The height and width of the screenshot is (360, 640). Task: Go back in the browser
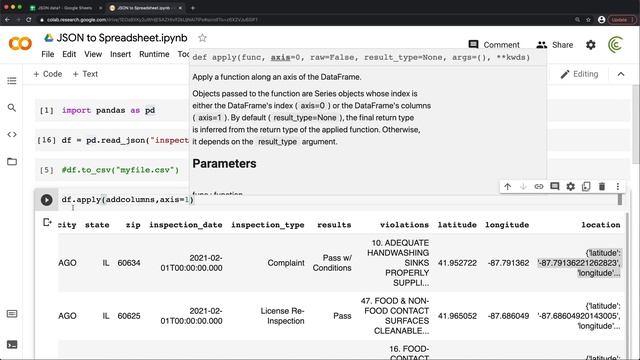click(x=7, y=20)
